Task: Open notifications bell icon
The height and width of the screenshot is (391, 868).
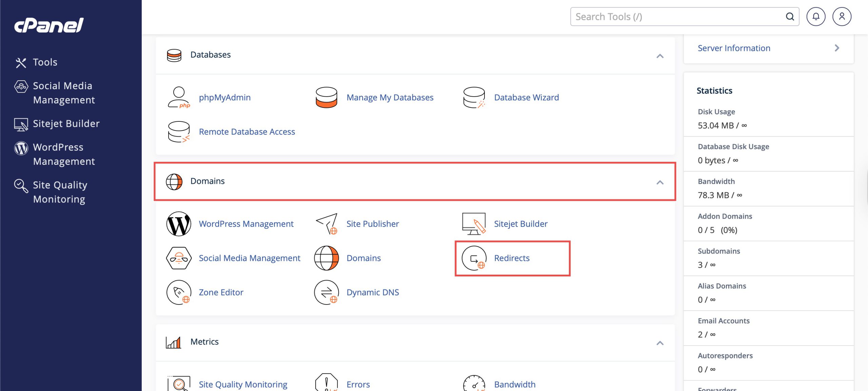Action: [x=816, y=17]
